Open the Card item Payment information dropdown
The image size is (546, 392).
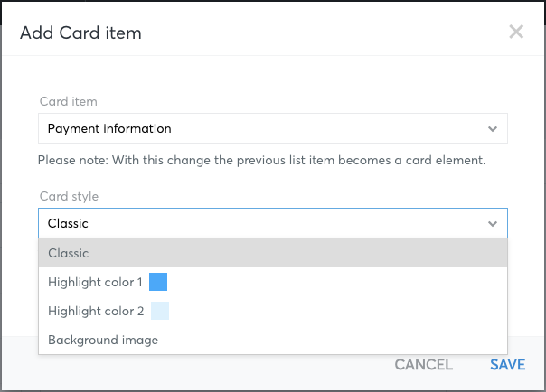(273, 128)
